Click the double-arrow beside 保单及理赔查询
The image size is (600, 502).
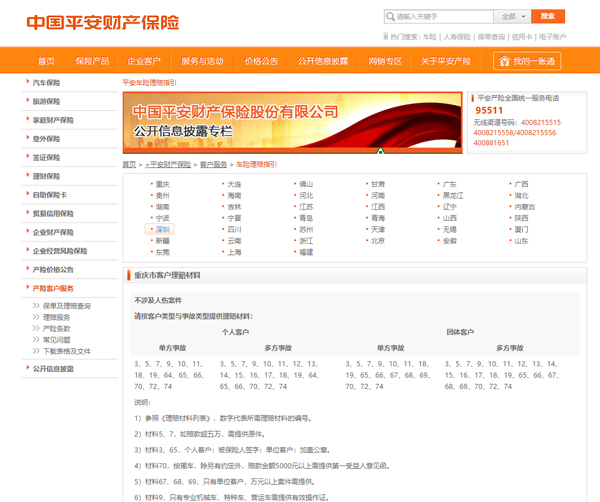[x=37, y=306]
